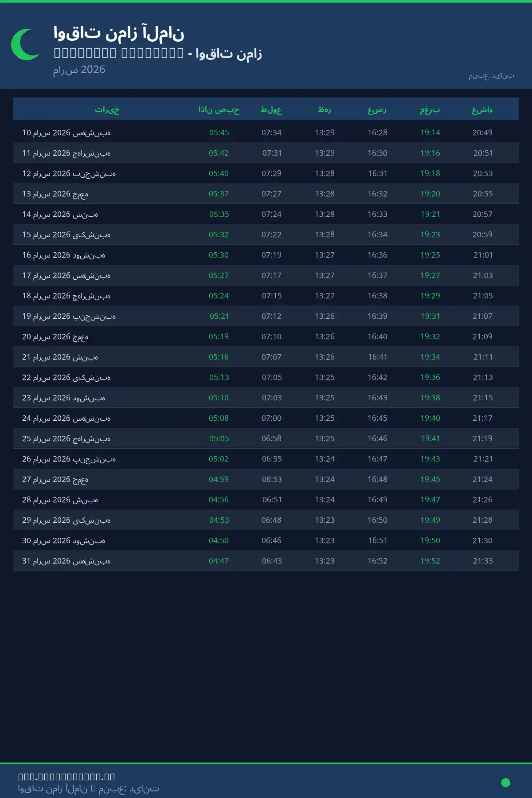The height and width of the screenshot is (798, 532).
Task: Click the Isha column header (عشاء)
Action: point(482,110)
